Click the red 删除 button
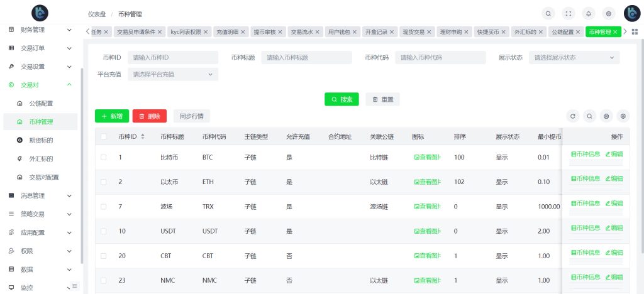Image resolution: width=644 pixels, height=294 pixels. tap(150, 116)
